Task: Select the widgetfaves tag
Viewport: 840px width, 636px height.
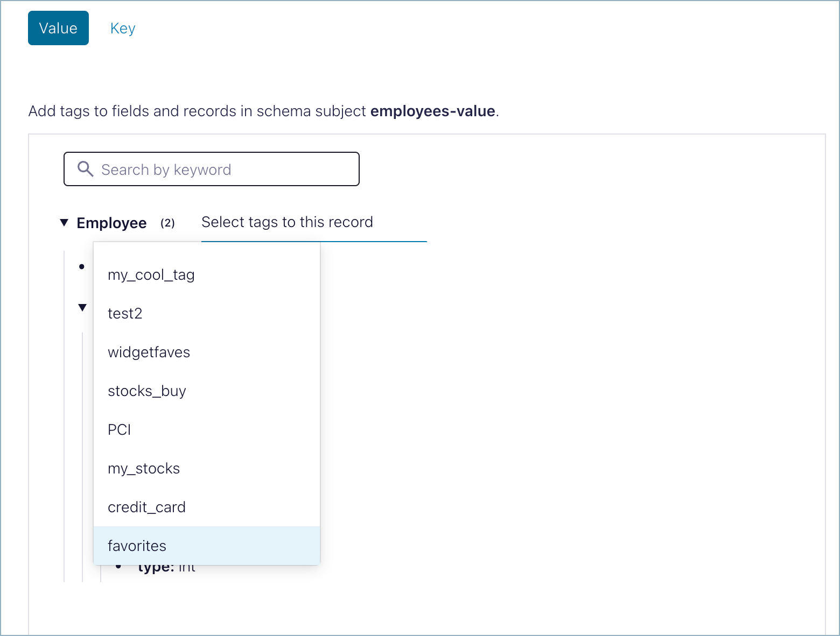Action: 149,352
